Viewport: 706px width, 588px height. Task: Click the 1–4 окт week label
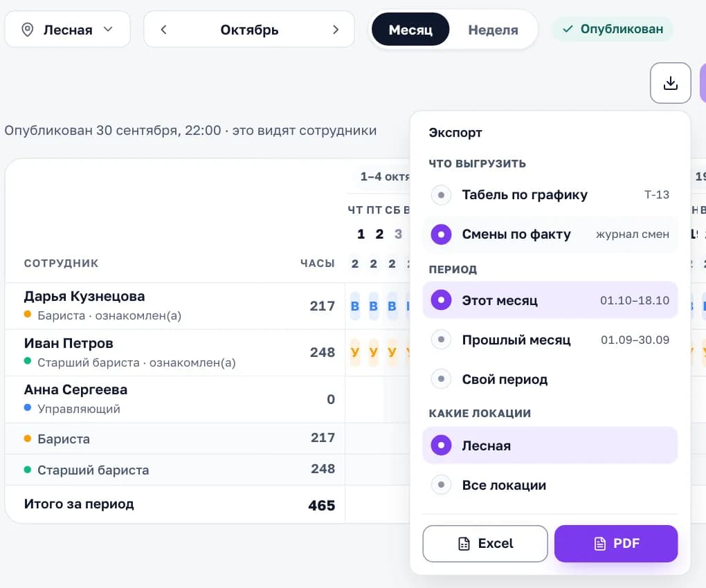pos(385,177)
